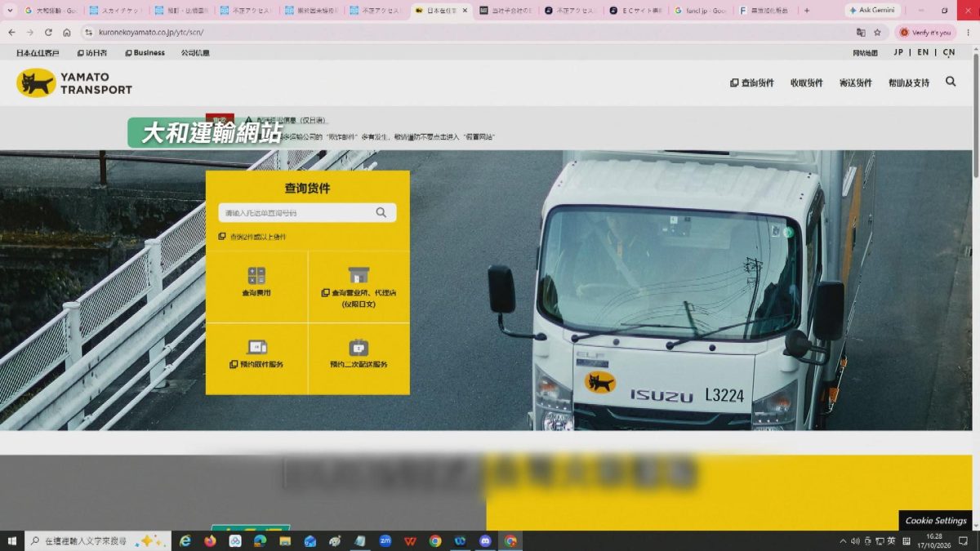Open Firefox from the taskbar
This screenshot has height=551, width=980.
210,540
